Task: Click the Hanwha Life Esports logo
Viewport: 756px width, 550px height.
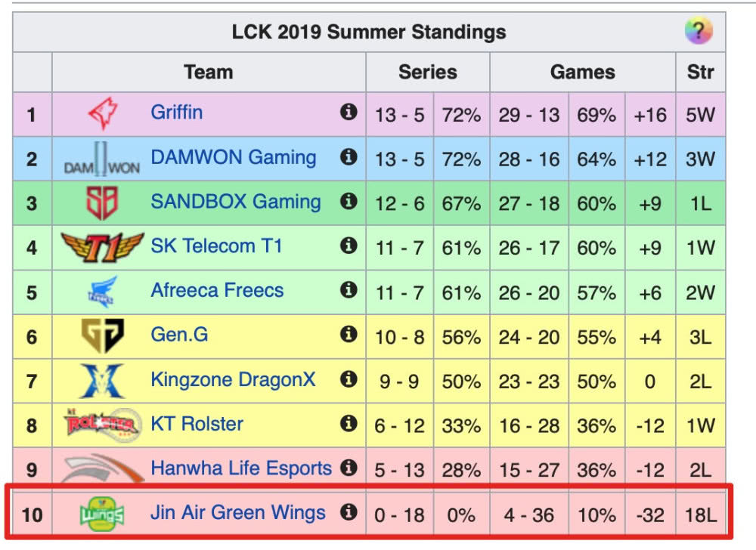Action: click(102, 468)
